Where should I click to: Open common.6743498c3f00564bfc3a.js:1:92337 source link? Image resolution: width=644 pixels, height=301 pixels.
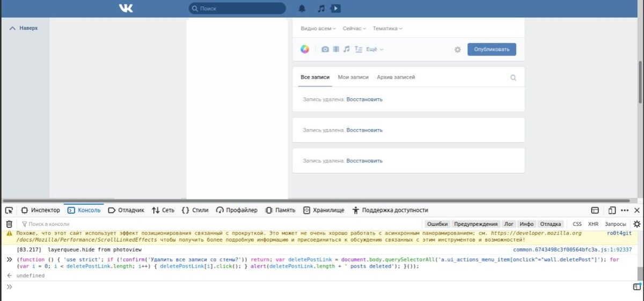point(572,250)
